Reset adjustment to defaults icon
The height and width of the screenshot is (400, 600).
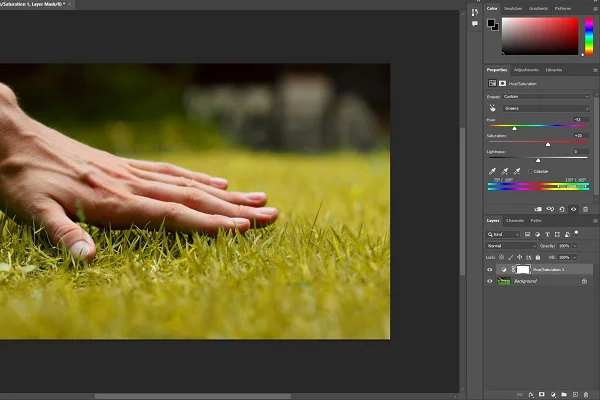(562, 209)
